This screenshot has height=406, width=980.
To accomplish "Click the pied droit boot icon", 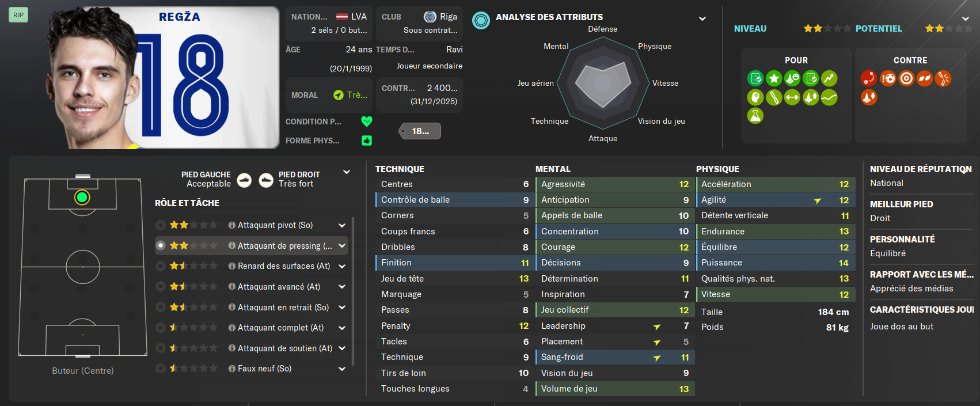I will coord(266,181).
